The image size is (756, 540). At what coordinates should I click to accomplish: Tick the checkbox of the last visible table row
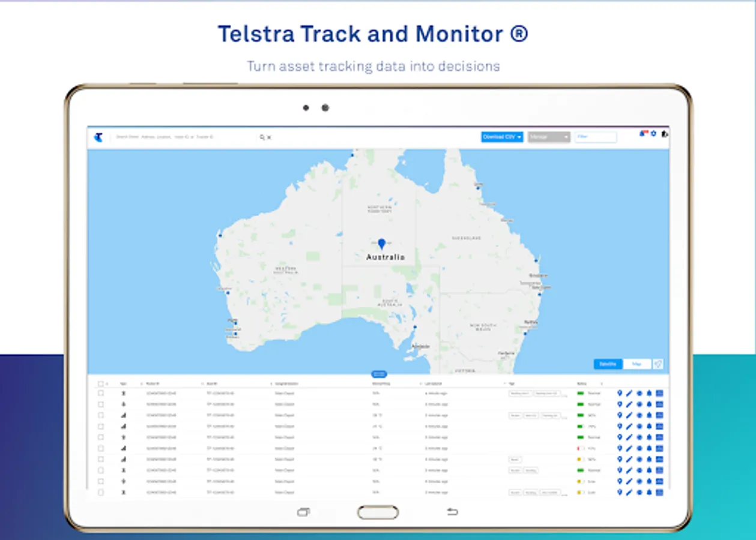tap(101, 492)
